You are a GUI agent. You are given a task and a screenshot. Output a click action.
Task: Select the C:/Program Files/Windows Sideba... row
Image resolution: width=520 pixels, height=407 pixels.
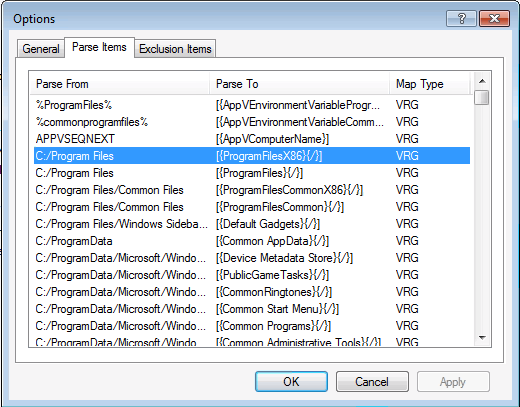point(252,224)
